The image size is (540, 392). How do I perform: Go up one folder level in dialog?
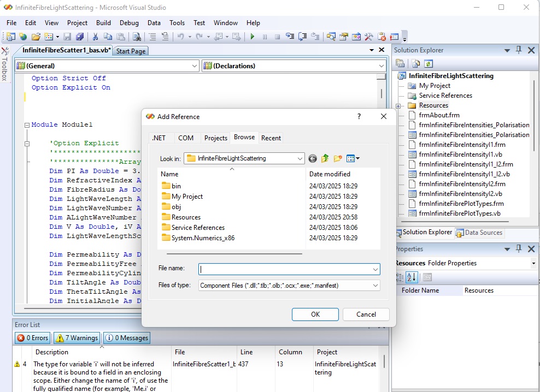tap(325, 158)
